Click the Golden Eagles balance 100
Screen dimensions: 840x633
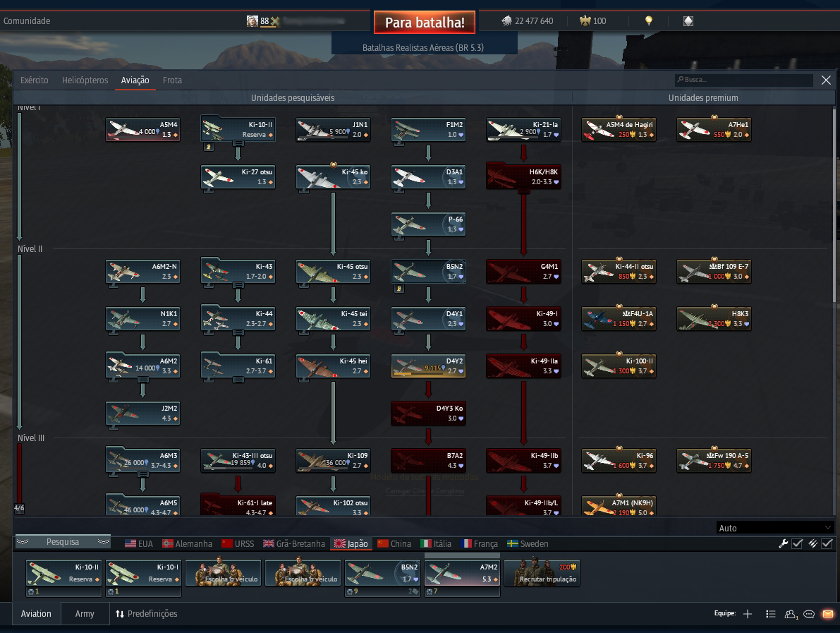[592, 21]
